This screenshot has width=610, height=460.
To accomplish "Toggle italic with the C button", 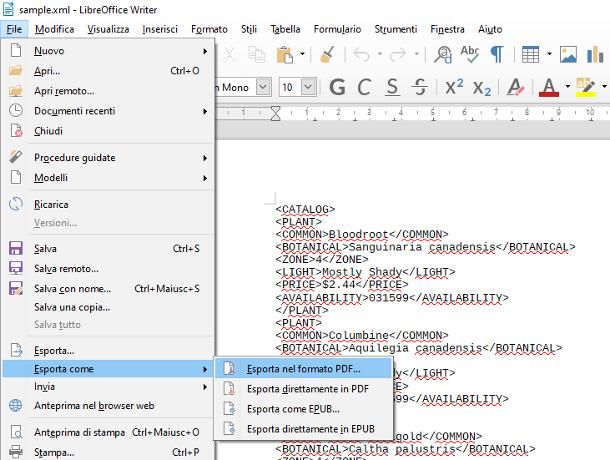I will click(364, 87).
